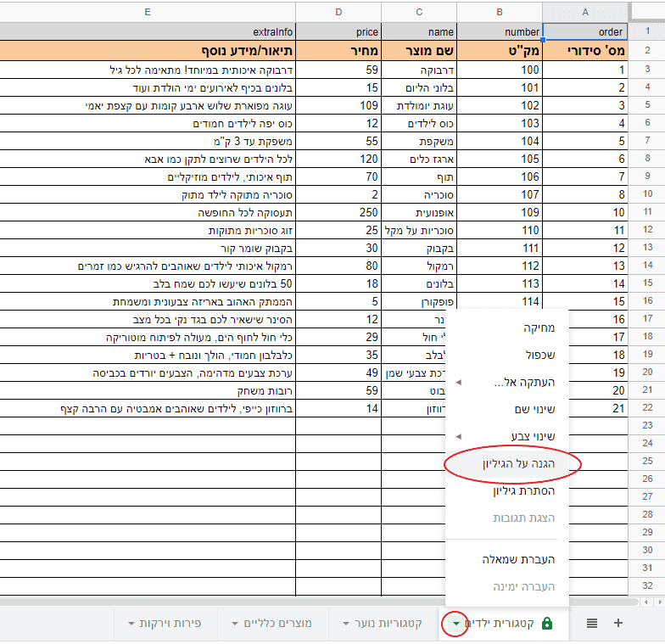Select column D header

coord(338,12)
